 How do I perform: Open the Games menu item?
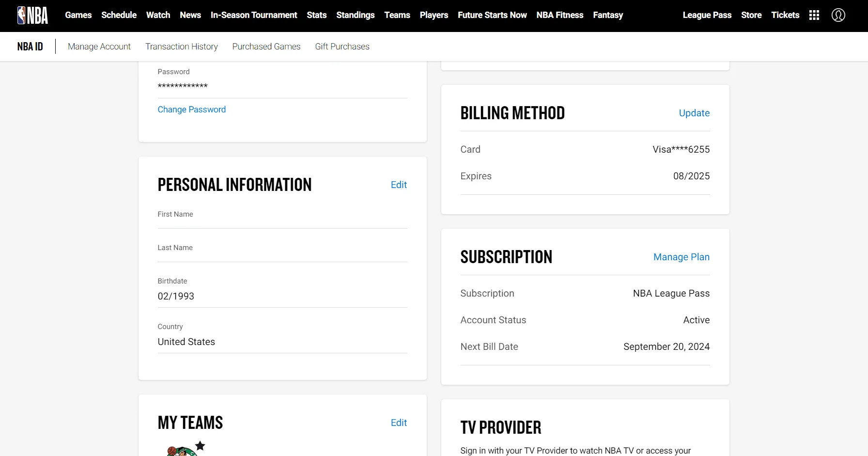click(x=78, y=15)
